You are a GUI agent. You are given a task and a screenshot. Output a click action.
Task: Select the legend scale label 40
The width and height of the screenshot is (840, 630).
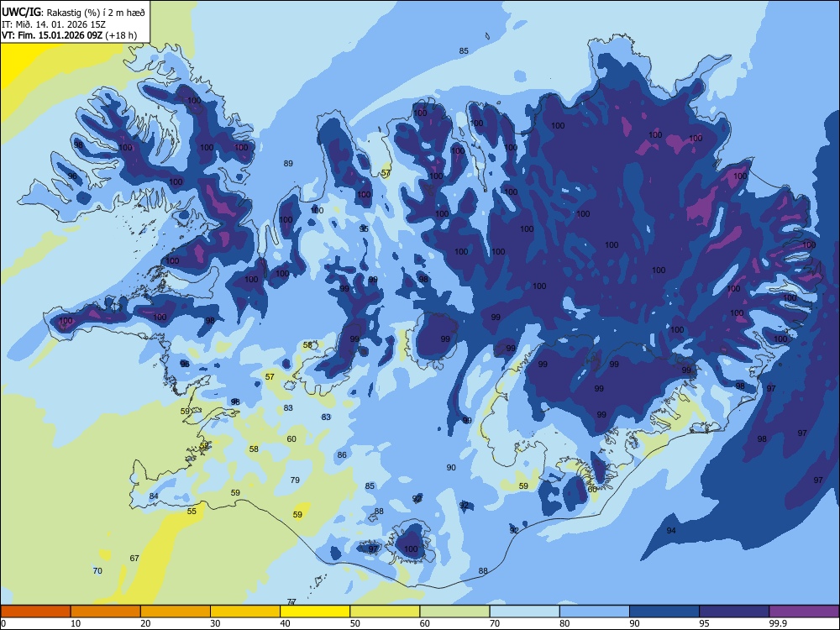pos(286,623)
